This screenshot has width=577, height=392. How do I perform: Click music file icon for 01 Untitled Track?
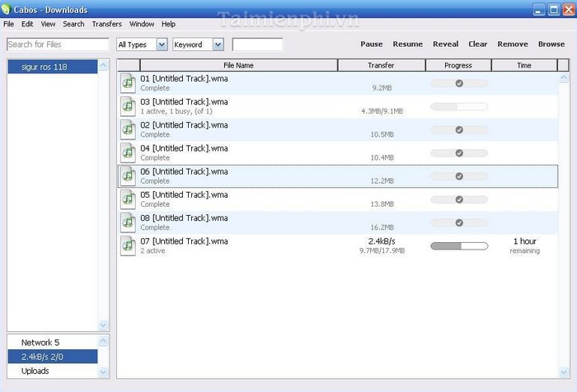pos(128,82)
